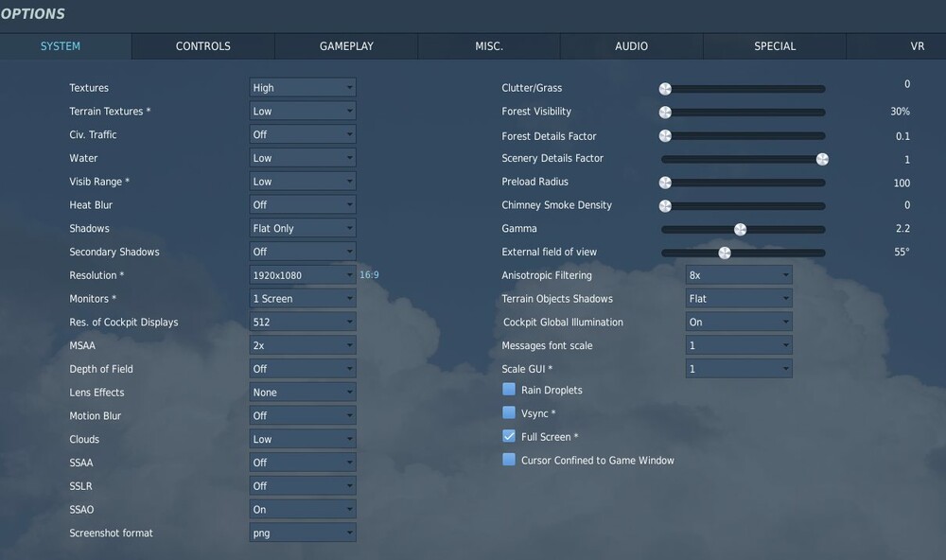This screenshot has height=560, width=946.
Task: Go to the AUDIO tab
Action: point(632,46)
